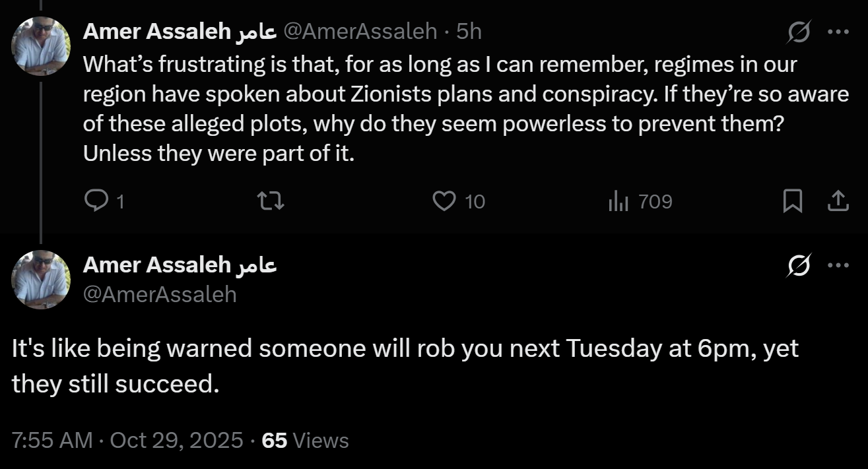Click the Grok icon on first tweet
Image resolution: width=868 pixels, height=469 pixels.
799,32
